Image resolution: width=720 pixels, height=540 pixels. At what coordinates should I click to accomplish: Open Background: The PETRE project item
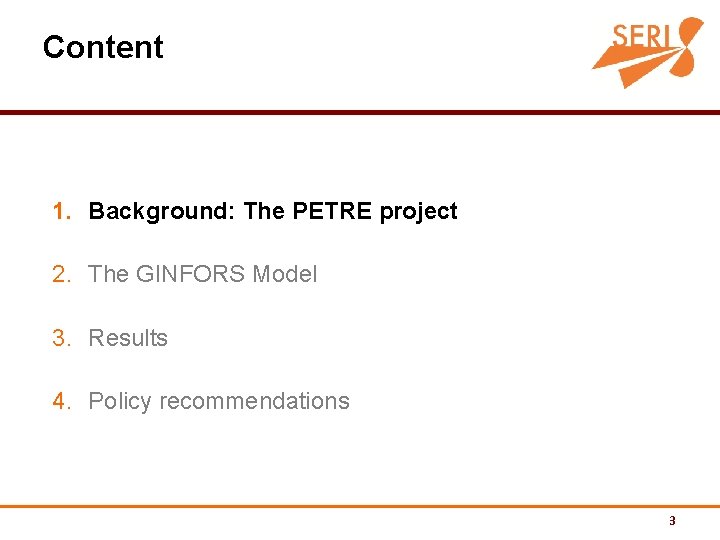click(273, 212)
